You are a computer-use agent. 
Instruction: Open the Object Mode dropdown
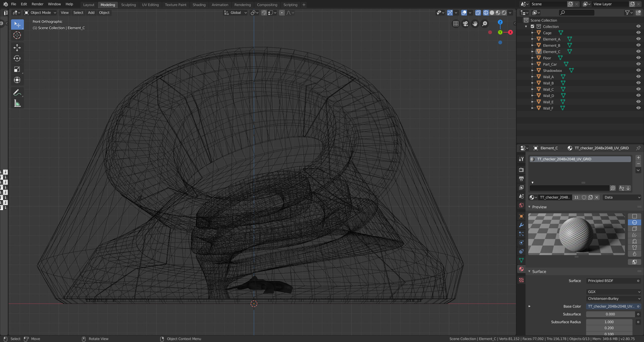pyautogui.click(x=40, y=13)
